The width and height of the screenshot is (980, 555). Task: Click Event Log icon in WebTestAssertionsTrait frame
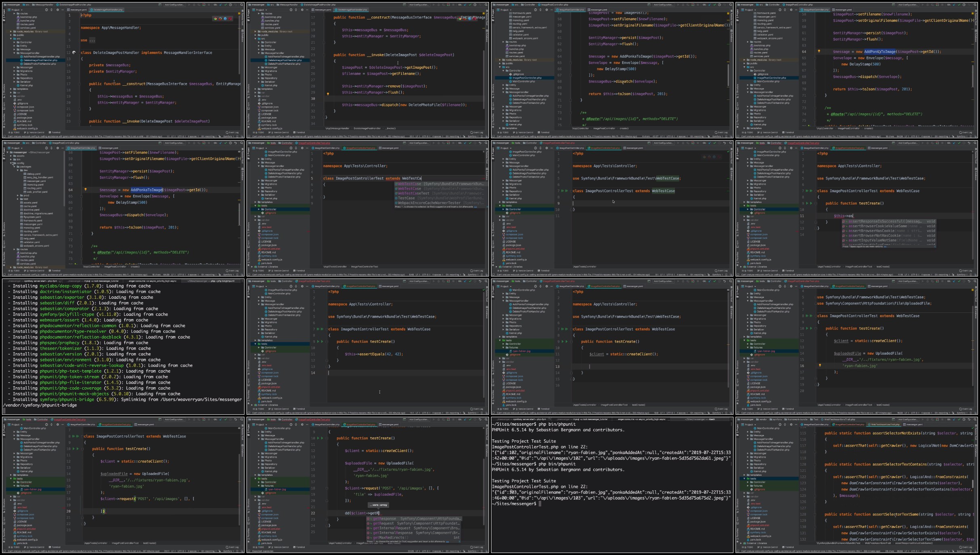click(961, 547)
